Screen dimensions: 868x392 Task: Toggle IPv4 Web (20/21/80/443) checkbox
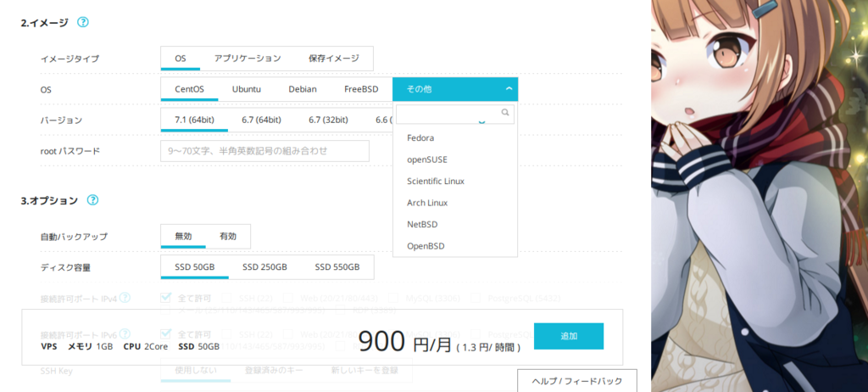pyautogui.click(x=288, y=299)
